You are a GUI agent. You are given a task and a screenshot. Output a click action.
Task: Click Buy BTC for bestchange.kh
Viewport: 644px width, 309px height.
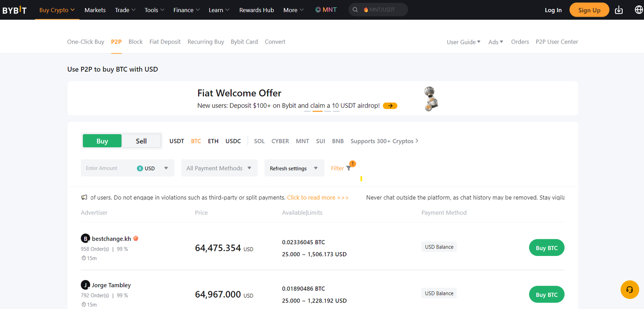(x=547, y=248)
